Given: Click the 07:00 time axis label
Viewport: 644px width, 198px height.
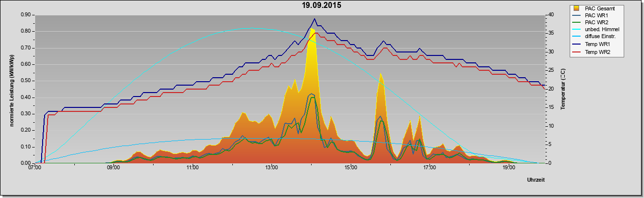Looking at the screenshot, I should click(x=35, y=167).
